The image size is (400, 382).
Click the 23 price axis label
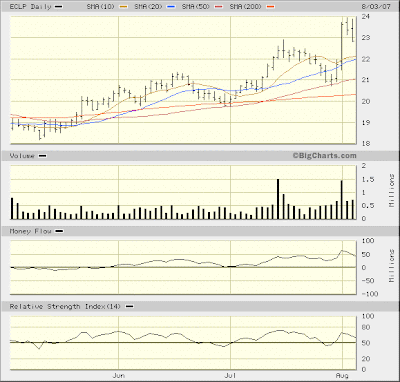click(366, 38)
